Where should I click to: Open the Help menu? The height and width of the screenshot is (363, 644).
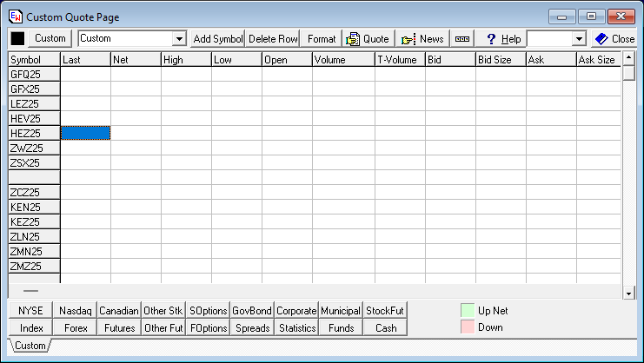pyautogui.click(x=502, y=39)
